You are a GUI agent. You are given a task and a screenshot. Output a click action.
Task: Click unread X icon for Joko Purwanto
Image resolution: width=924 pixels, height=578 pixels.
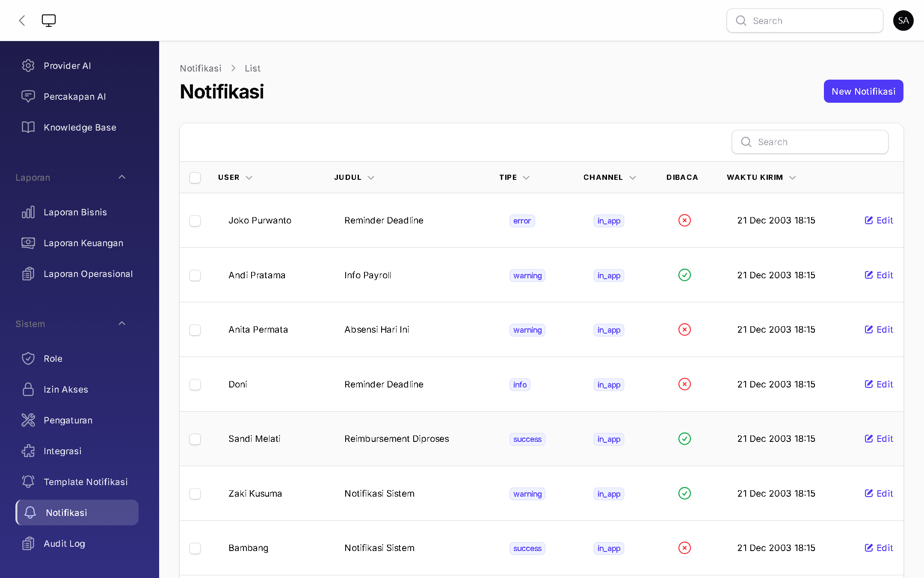684,220
